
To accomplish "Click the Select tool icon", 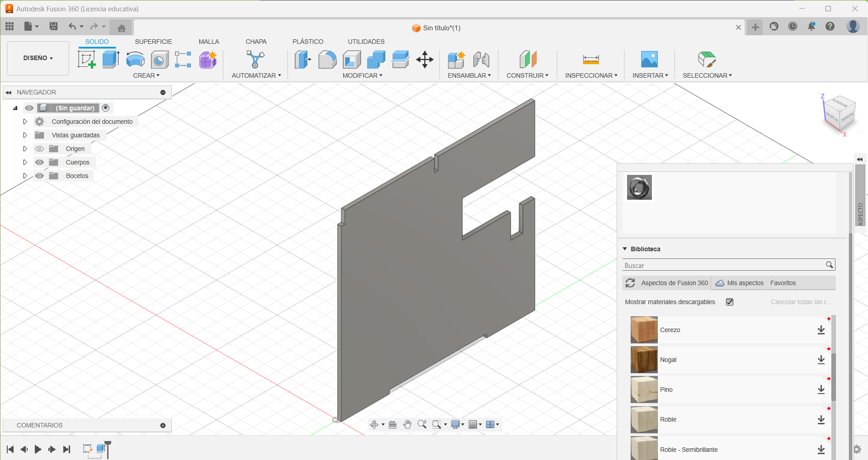I will pyautogui.click(x=707, y=59).
